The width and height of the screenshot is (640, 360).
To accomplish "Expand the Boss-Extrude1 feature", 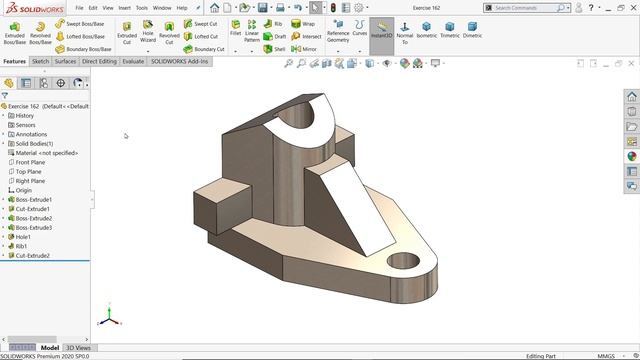I will point(4,200).
